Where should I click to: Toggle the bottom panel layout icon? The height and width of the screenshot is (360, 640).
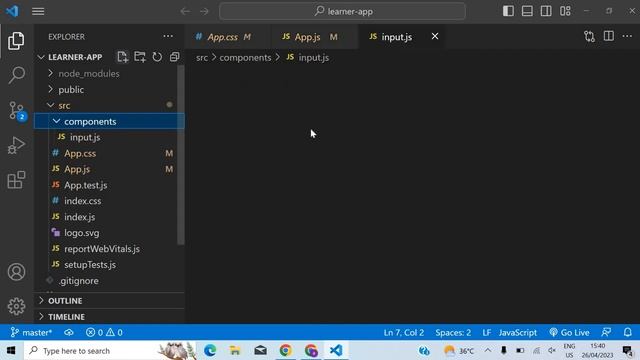pyautogui.click(x=527, y=11)
